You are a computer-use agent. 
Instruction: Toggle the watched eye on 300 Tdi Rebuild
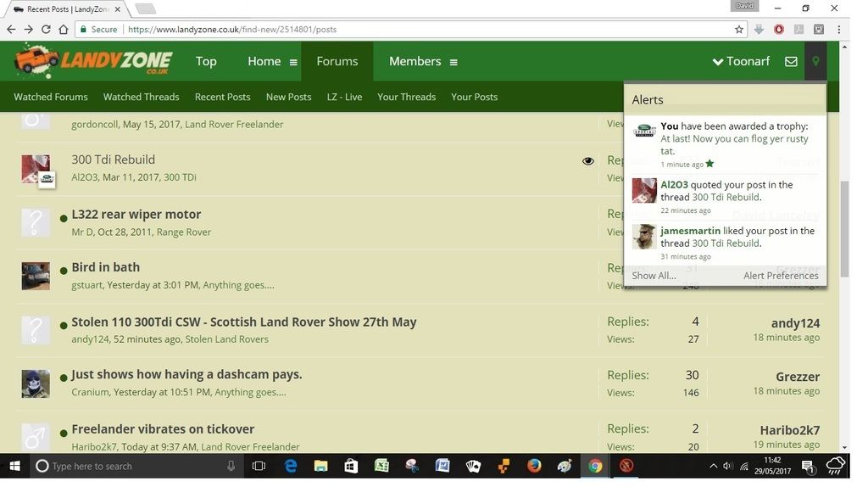point(588,160)
